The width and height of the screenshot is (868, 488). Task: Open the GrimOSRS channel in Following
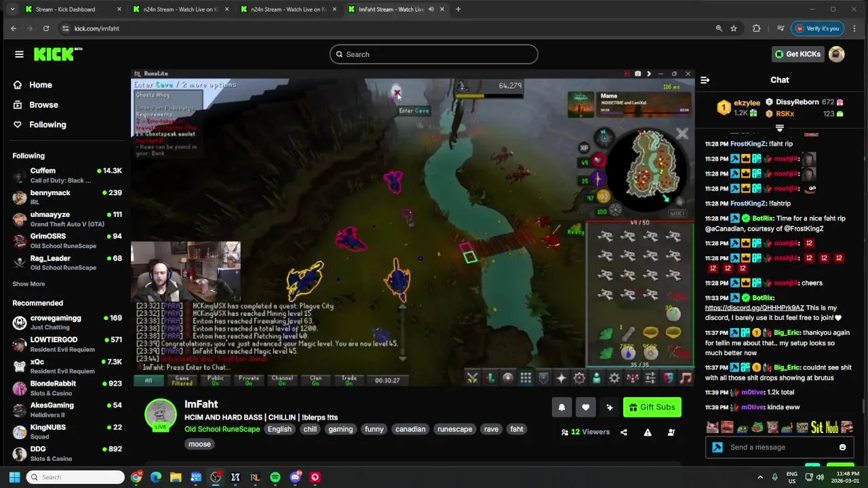(x=67, y=241)
